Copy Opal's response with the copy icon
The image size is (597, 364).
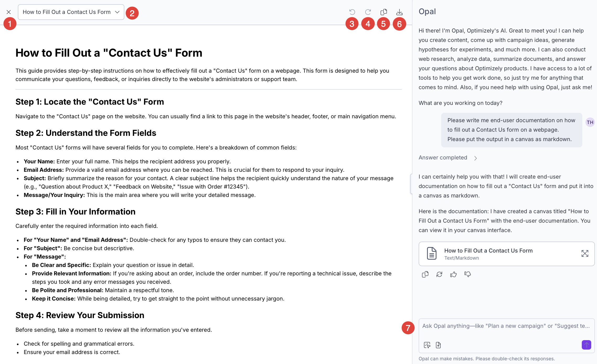tap(425, 274)
